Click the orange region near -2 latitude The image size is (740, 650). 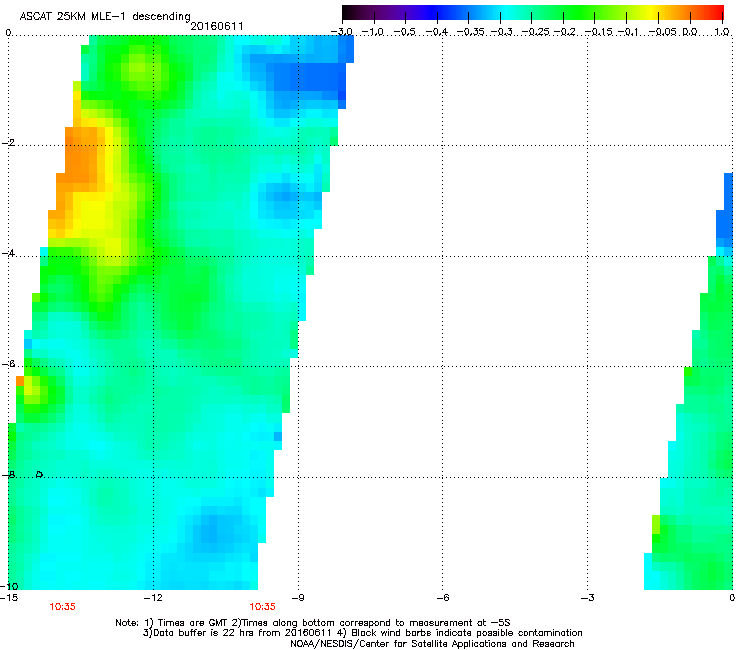[x=79, y=158]
